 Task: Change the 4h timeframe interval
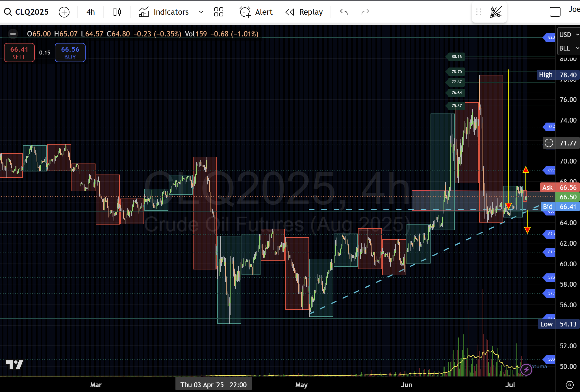(90, 12)
